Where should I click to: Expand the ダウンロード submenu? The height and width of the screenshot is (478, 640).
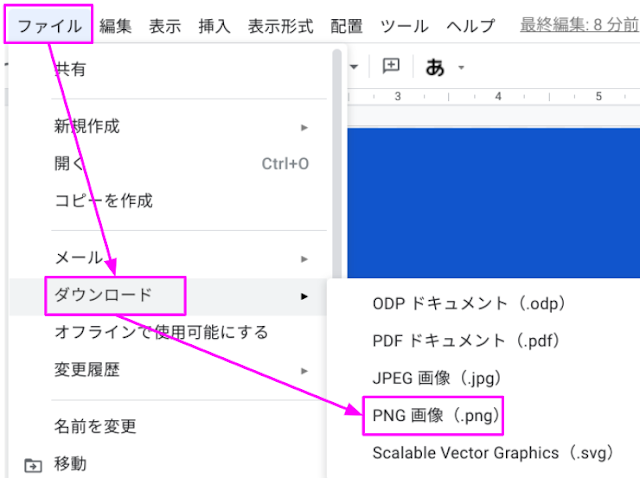point(168,296)
